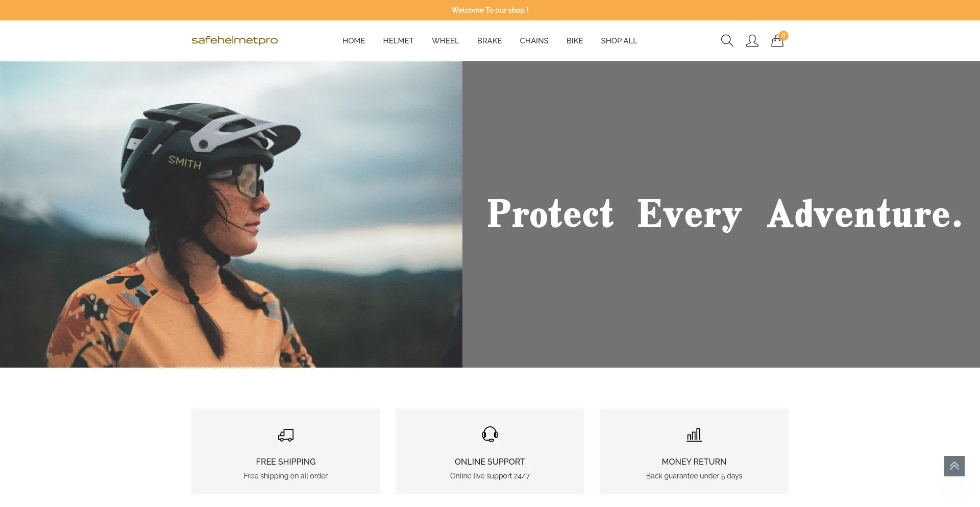Open the shopping bag cart icon
This screenshot has width=980, height=507.
click(x=777, y=41)
